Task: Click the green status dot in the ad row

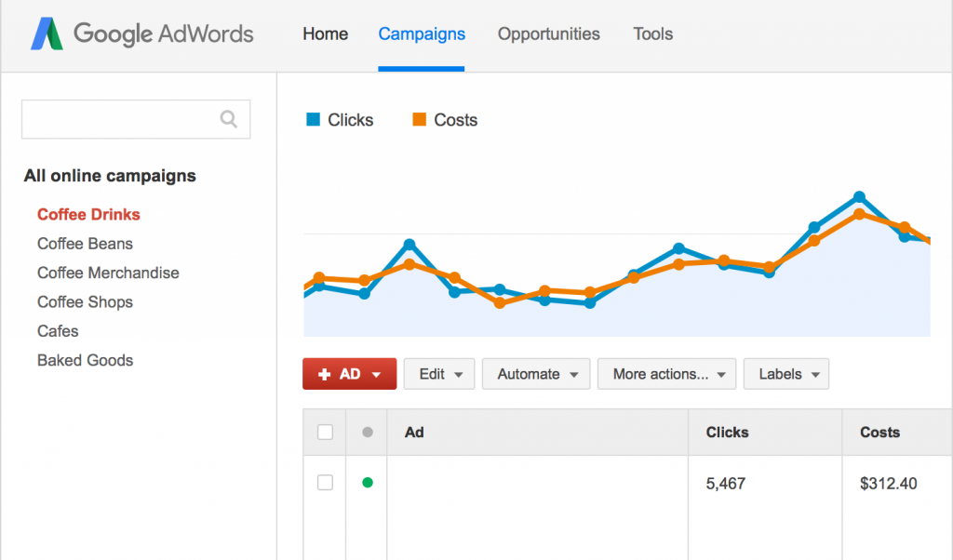Action: [368, 482]
